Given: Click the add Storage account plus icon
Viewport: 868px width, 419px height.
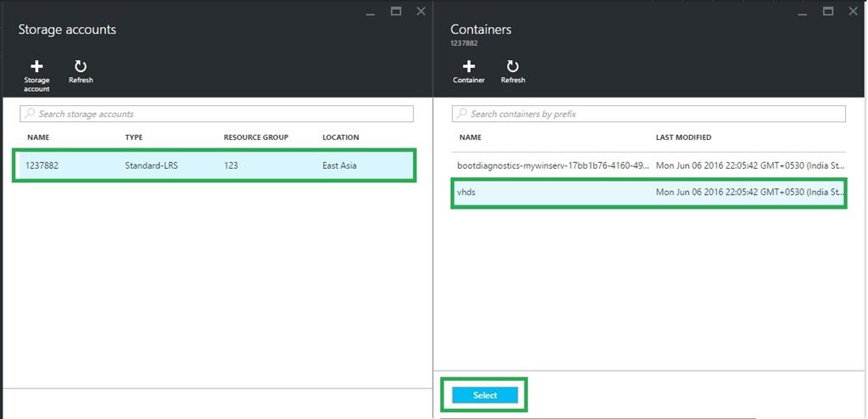Looking at the screenshot, I should tap(36, 66).
